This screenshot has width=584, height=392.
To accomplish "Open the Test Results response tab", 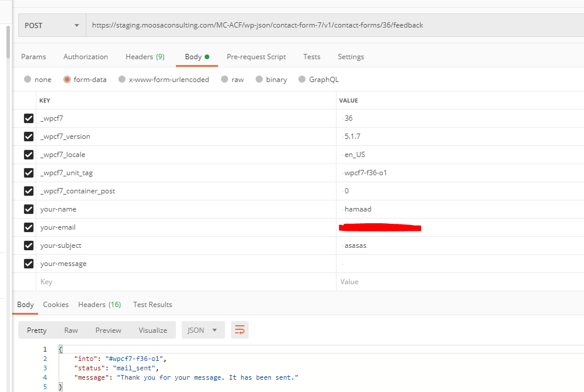I will point(152,305).
